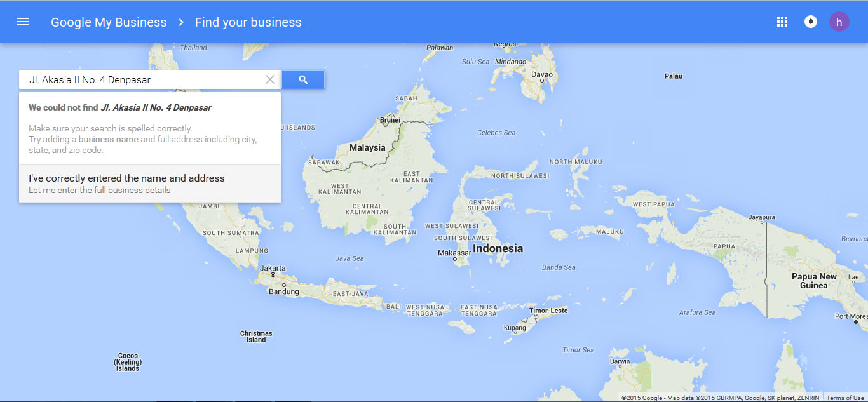Click the 'Banda Sea' label
Viewport: 868px width, 402px height.
(x=559, y=267)
